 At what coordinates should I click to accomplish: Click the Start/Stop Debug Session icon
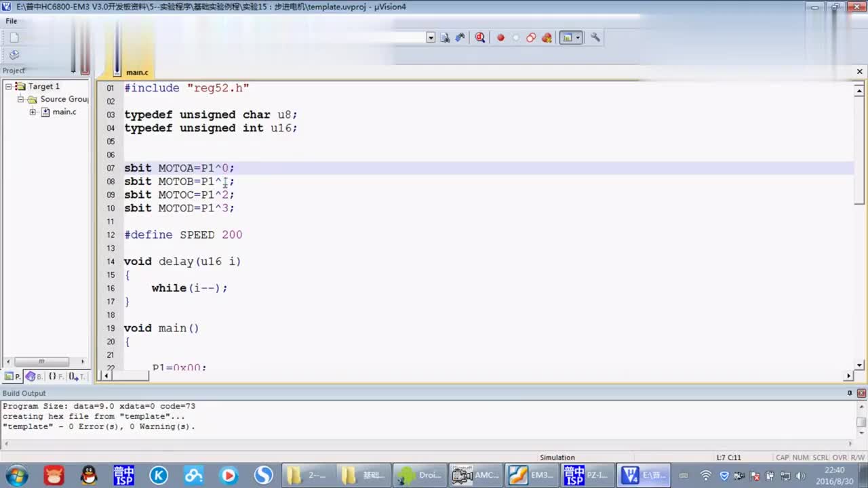coord(480,37)
